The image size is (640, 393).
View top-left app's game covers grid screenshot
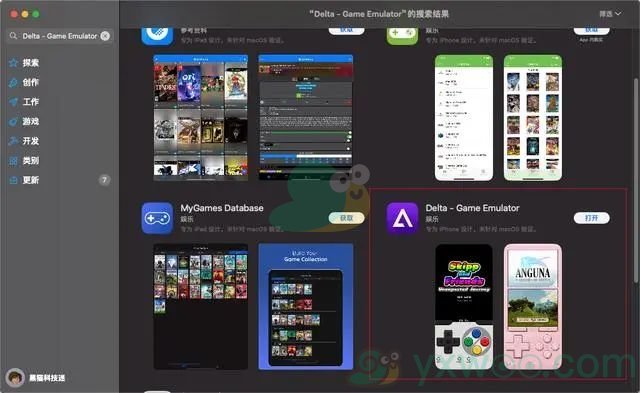coord(200,118)
